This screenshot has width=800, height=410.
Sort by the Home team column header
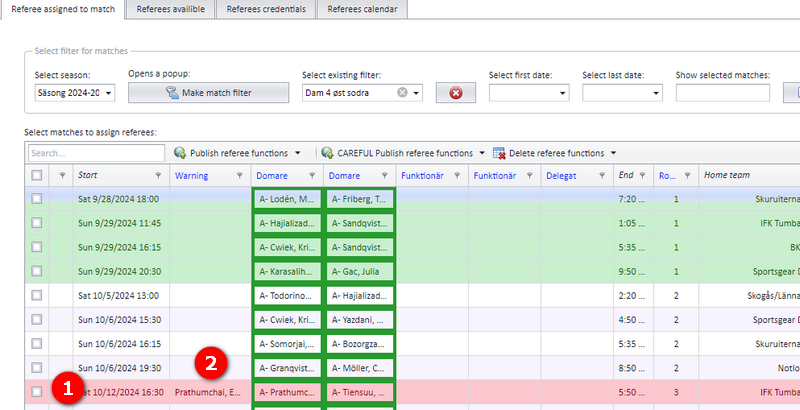click(727, 175)
